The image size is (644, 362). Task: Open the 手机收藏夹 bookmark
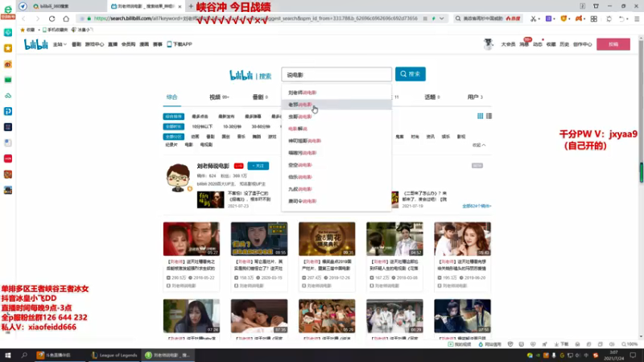point(55,30)
